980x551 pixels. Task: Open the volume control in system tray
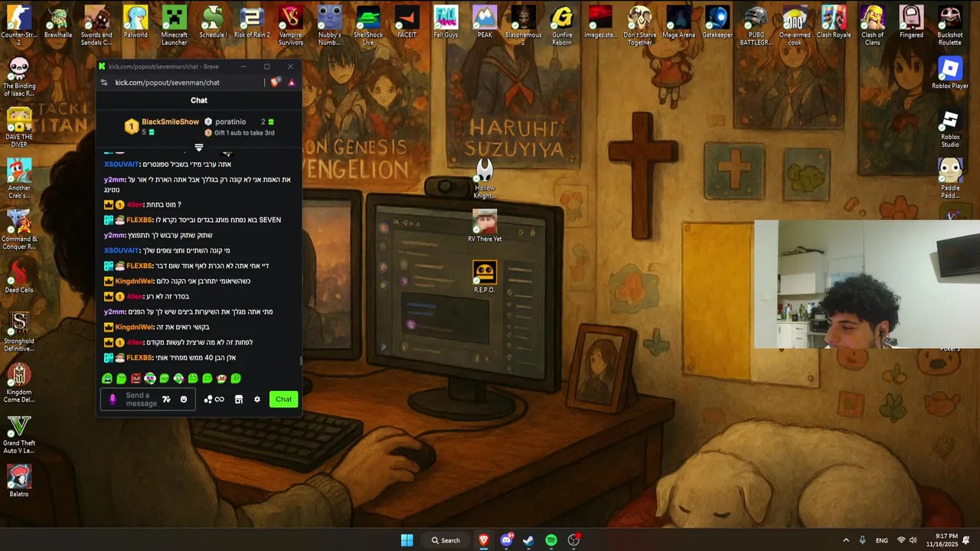point(913,540)
